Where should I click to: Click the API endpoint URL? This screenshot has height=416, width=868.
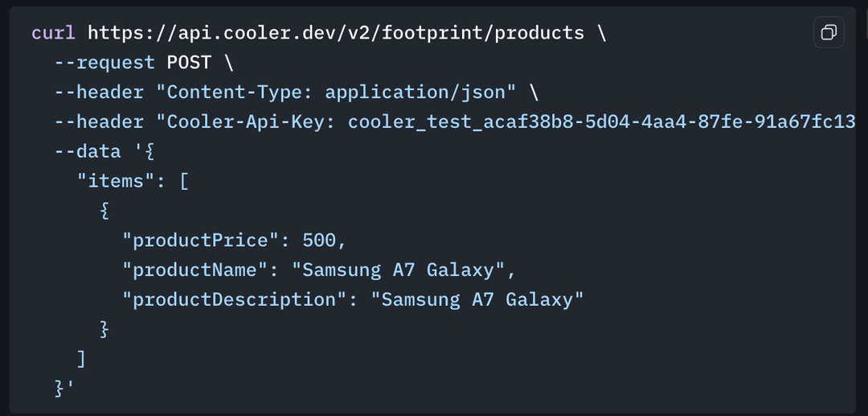pos(336,33)
